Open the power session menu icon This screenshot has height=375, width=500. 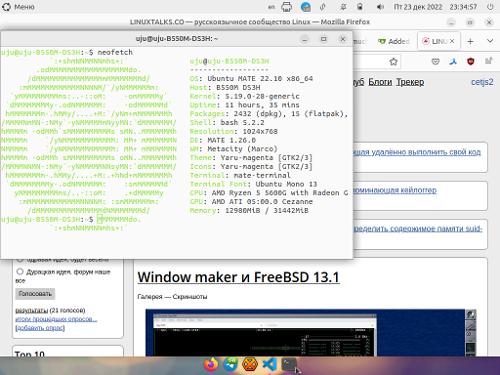[x=490, y=7]
